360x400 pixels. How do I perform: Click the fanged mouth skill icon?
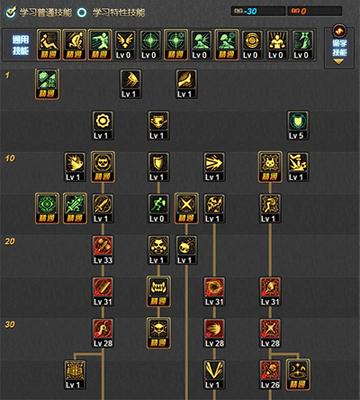coord(159,291)
